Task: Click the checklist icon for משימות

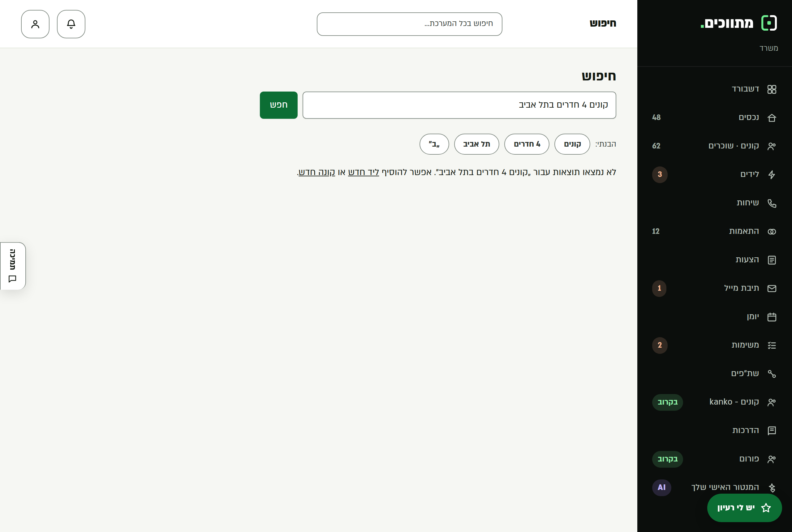Action: coord(772,345)
